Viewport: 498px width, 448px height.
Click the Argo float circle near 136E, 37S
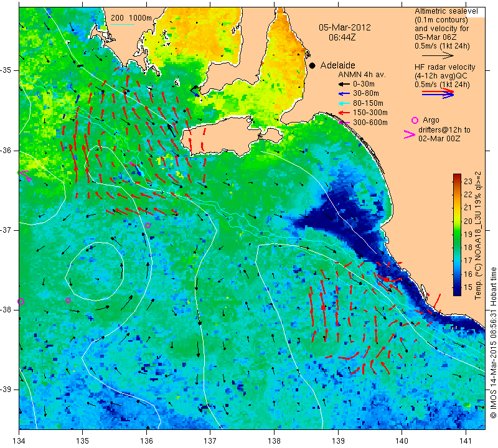[x=148, y=226]
